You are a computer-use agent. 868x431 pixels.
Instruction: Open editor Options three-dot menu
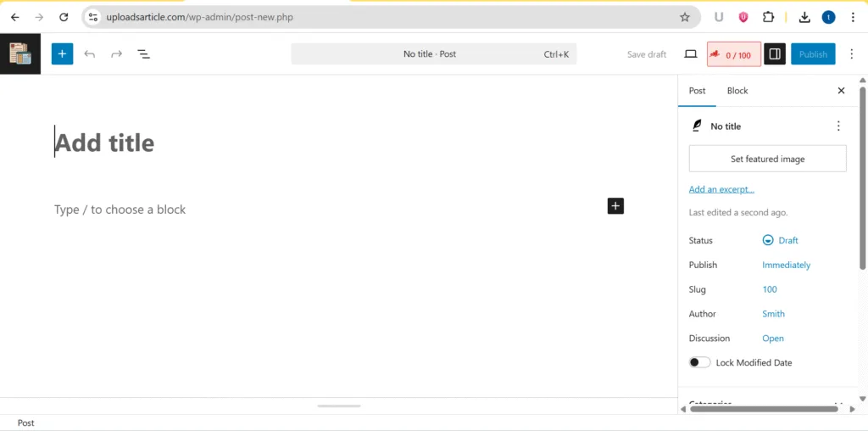(x=852, y=53)
